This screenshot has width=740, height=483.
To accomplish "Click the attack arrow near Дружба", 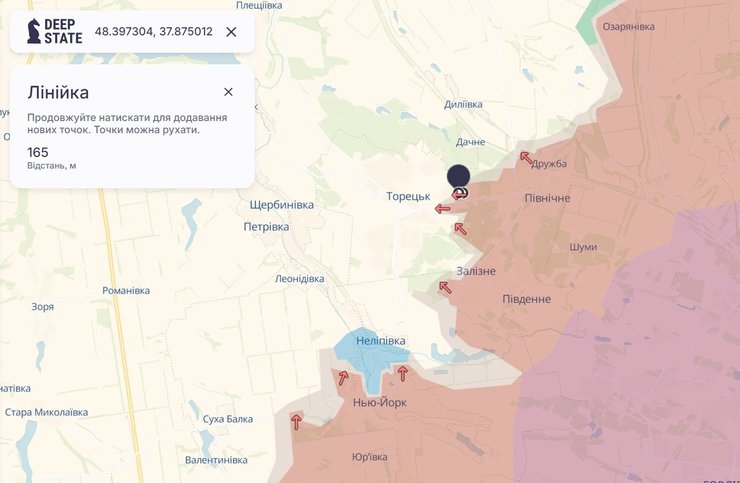I will tap(525, 157).
